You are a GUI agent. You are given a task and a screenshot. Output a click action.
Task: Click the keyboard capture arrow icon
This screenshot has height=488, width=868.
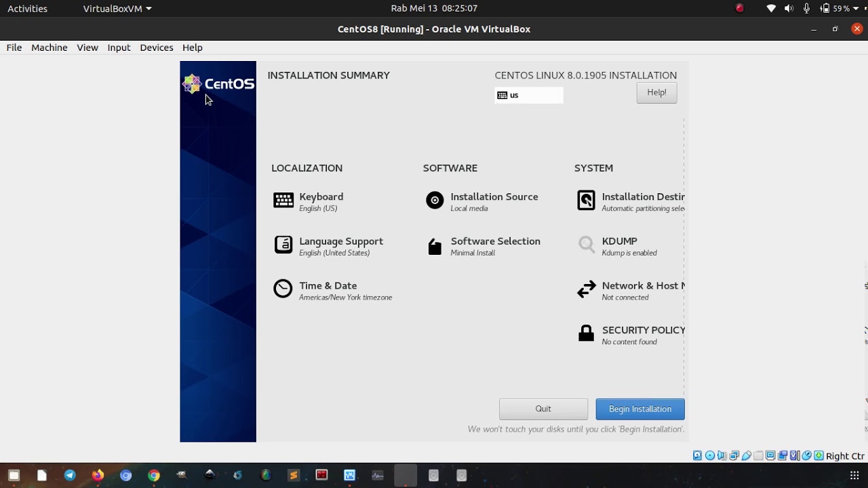(x=818, y=455)
